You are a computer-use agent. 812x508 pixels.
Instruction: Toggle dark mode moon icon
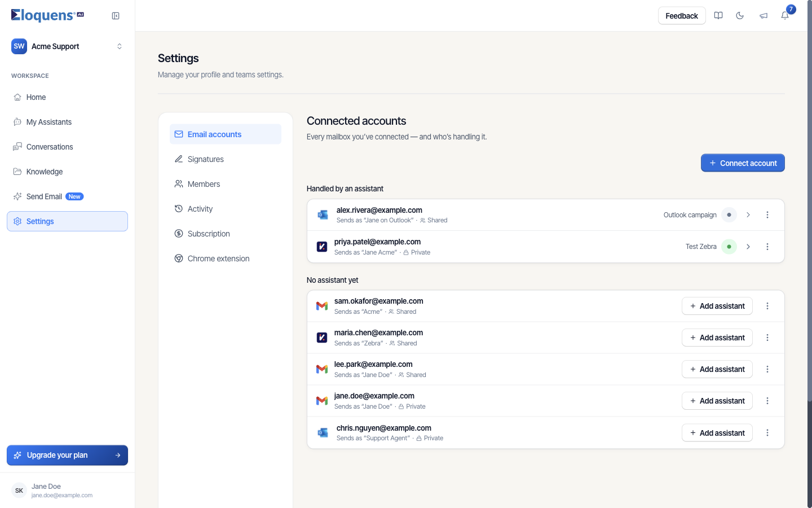pyautogui.click(x=740, y=16)
